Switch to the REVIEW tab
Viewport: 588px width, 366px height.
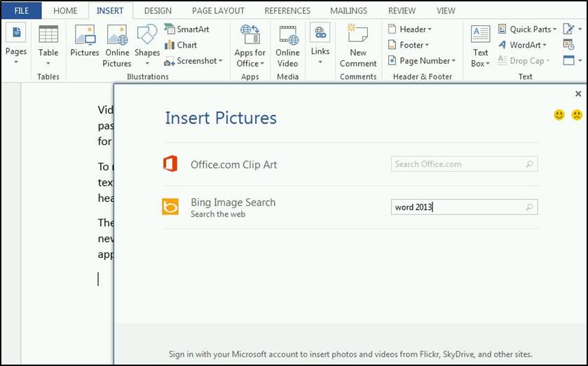point(402,11)
